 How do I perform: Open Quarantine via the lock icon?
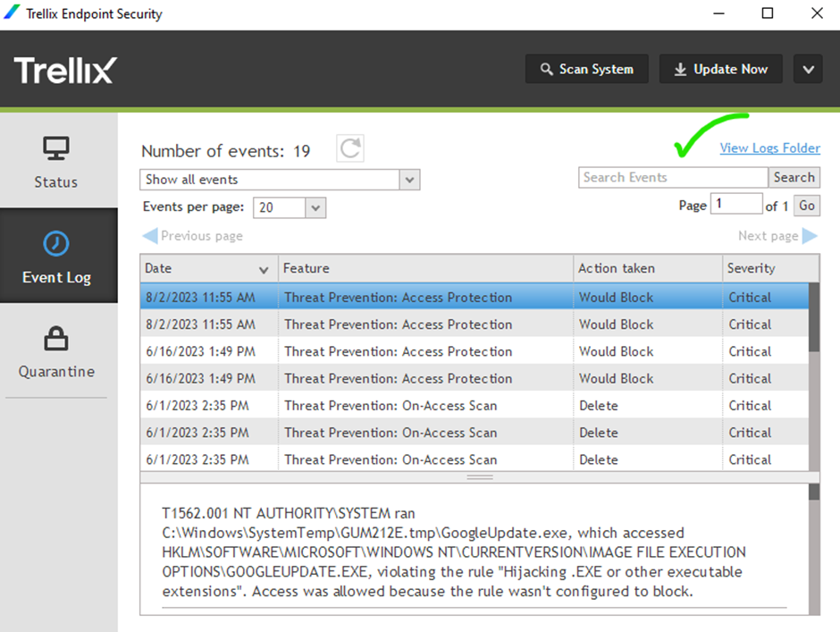(x=56, y=339)
